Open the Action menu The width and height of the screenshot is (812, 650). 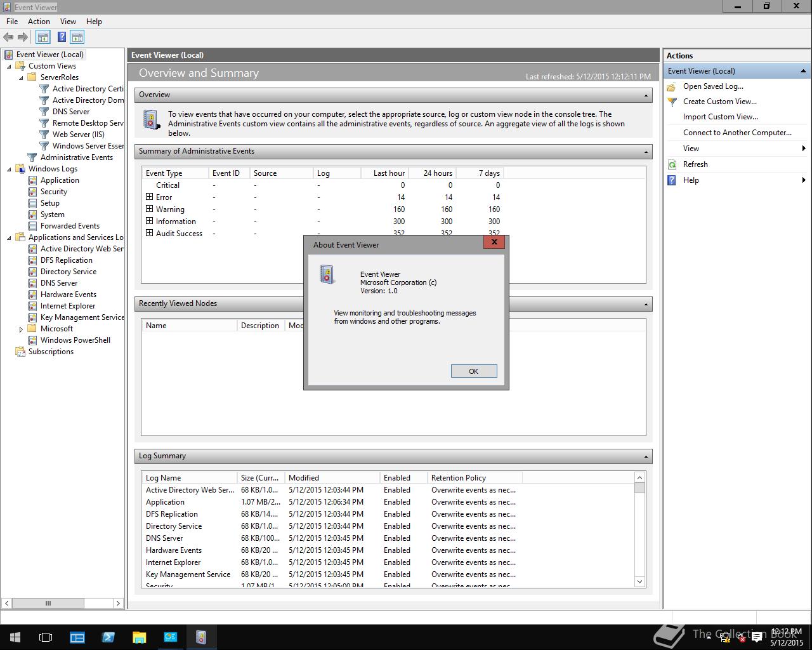[x=39, y=22]
